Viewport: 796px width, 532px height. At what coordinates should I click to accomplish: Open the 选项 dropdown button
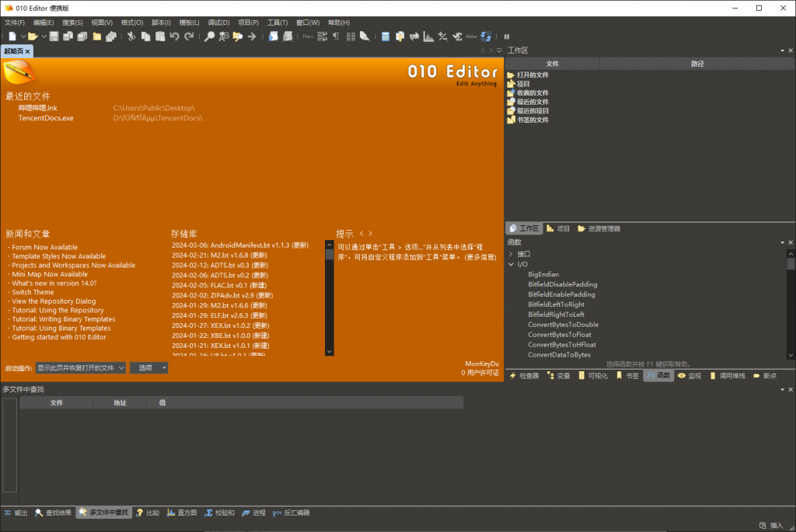pos(148,368)
